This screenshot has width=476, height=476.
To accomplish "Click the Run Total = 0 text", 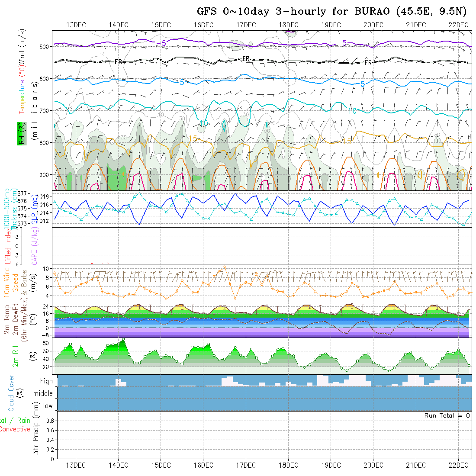I will click(x=447, y=415).
